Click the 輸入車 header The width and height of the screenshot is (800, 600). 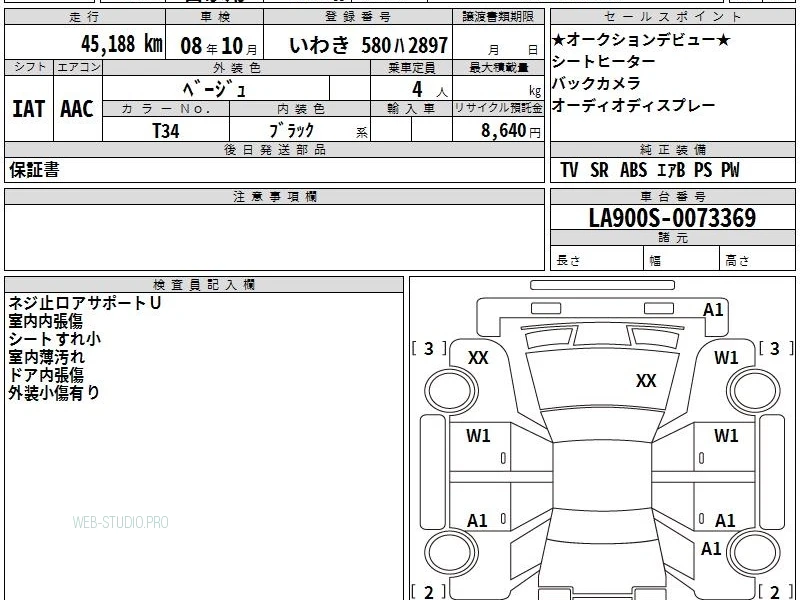pos(411,109)
